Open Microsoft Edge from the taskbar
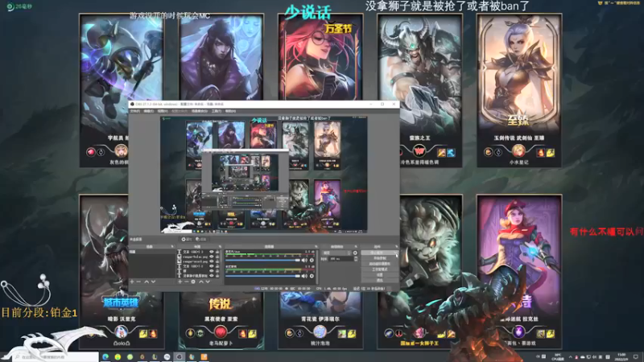The image size is (644, 362). click(105, 356)
